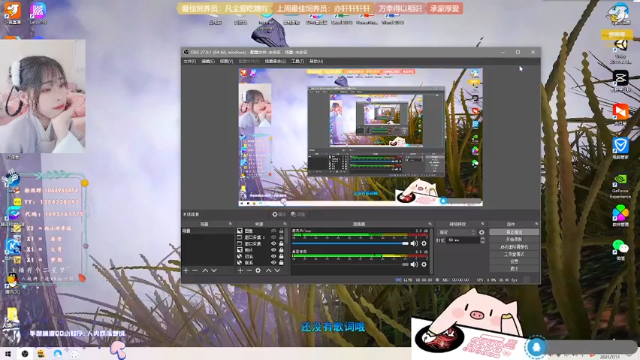Click the 开始录制 Start Recording button

click(x=514, y=240)
